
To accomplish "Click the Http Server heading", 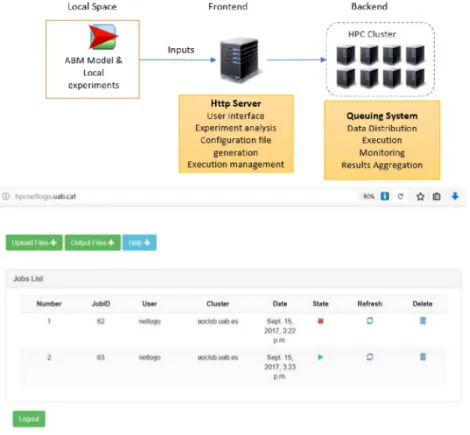I will pos(236,103).
